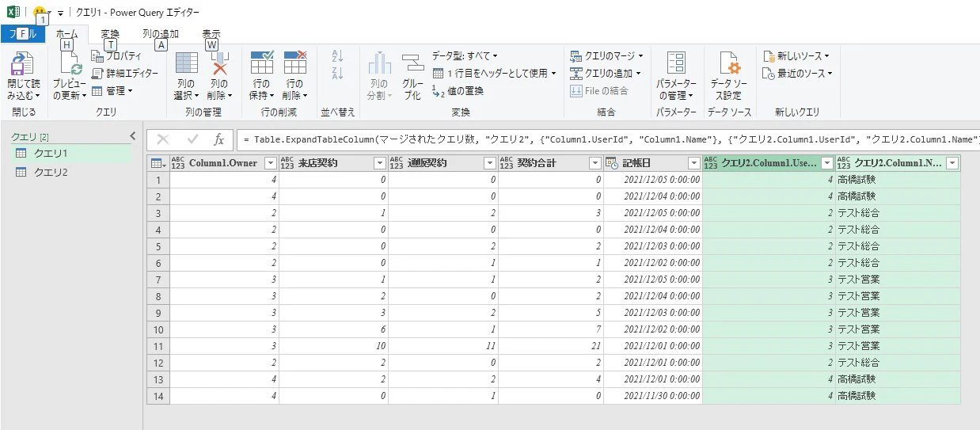Confirm formula with the checkmark icon
The image size is (980, 430).
tap(192, 140)
